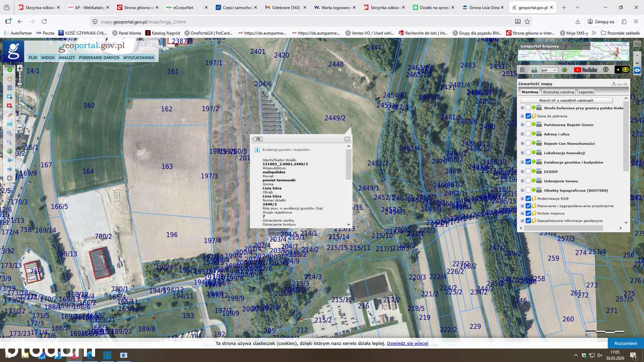Go to previous map view arrow
Image resolution: width=644 pixels, height=362 pixels.
[x=10, y=160]
